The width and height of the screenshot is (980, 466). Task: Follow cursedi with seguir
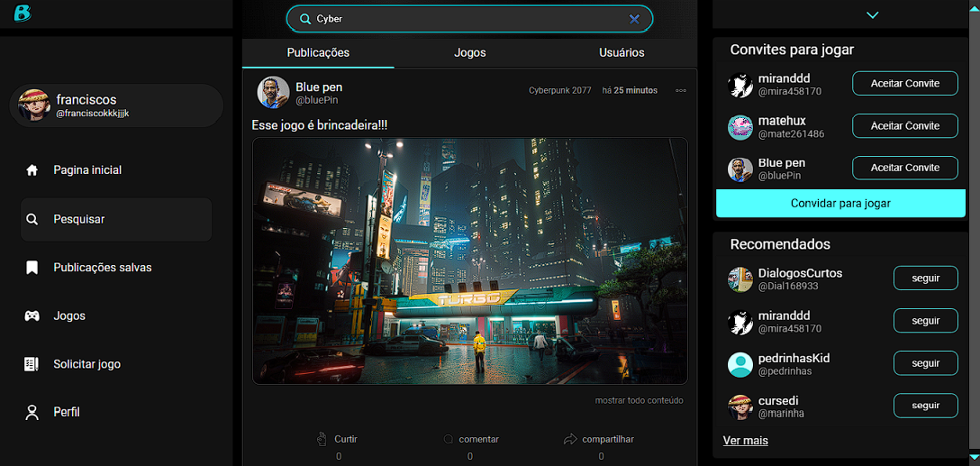coord(926,406)
